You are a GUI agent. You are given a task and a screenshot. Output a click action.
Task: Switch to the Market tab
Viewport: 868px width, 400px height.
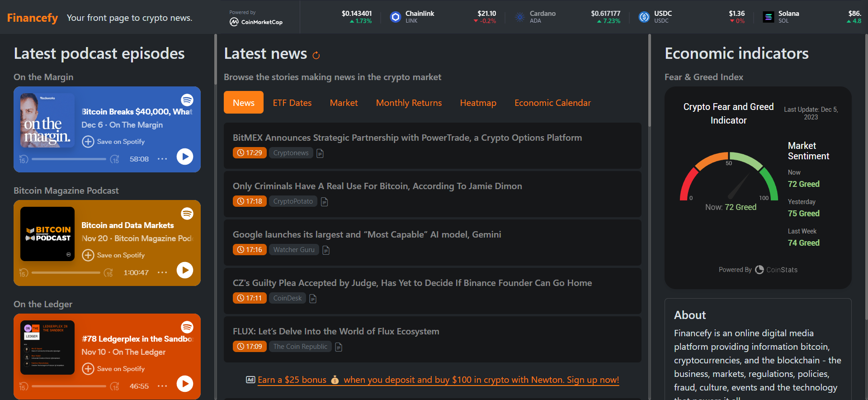pyautogui.click(x=344, y=103)
